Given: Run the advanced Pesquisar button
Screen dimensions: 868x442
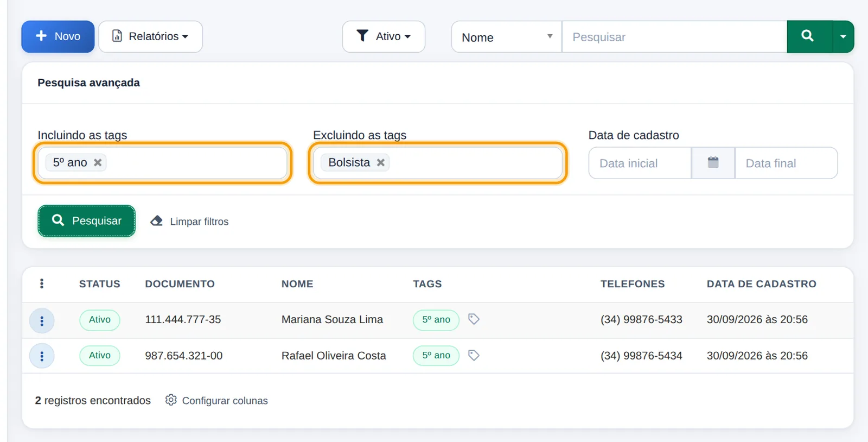Looking at the screenshot, I should [x=87, y=220].
